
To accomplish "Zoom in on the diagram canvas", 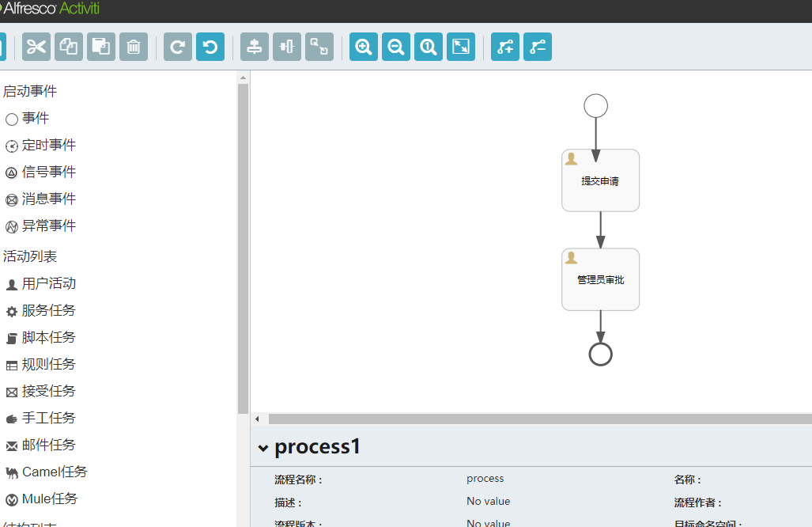I will tap(364, 47).
